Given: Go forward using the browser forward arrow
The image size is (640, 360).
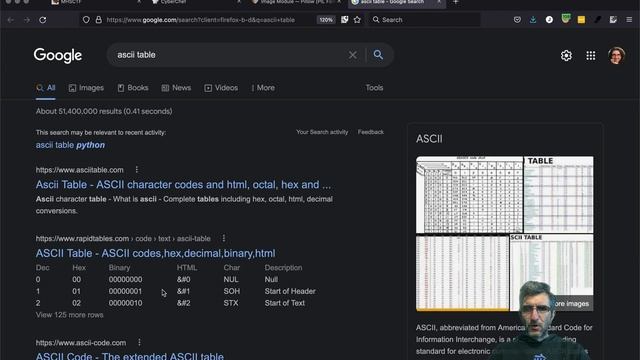Looking at the screenshot, I should (27, 20).
